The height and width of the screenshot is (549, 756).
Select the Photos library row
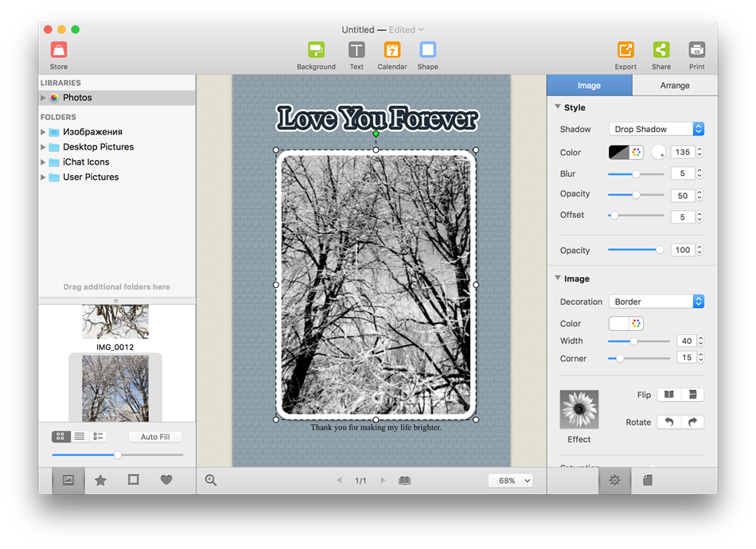click(117, 97)
